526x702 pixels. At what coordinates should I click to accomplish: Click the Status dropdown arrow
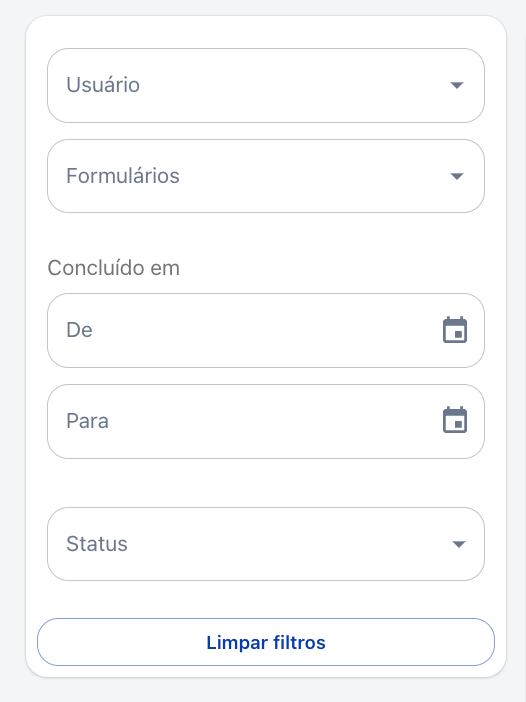point(459,544)
